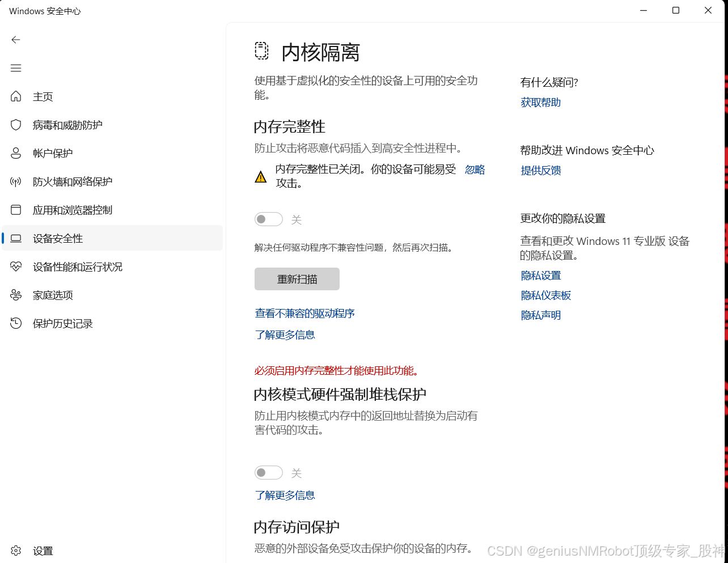This screenshot has height=563, width=728.
Task: Click 了解更多信息 under 堆栈保护 section
Action: pyautogui.click(x=285, y=495)
